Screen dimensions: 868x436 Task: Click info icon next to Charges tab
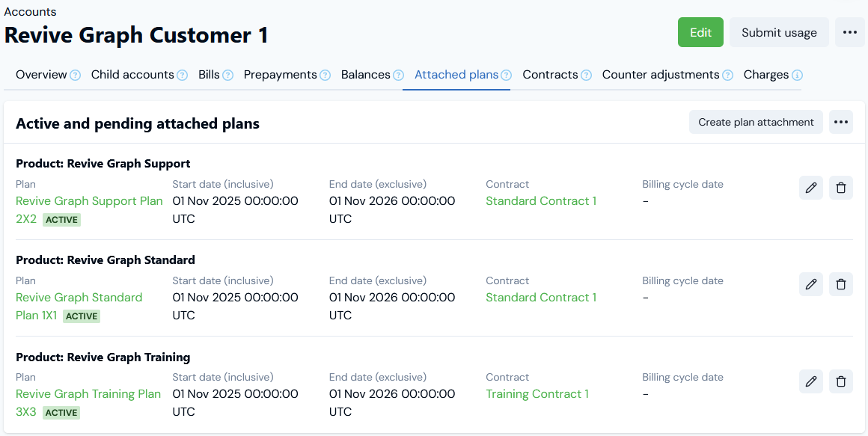point(798,75)
